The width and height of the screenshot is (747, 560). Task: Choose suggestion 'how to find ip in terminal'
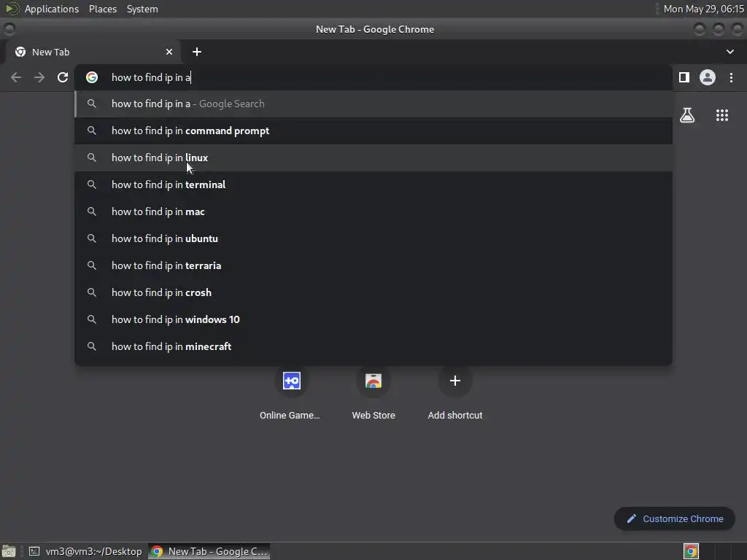pos(373,184)
